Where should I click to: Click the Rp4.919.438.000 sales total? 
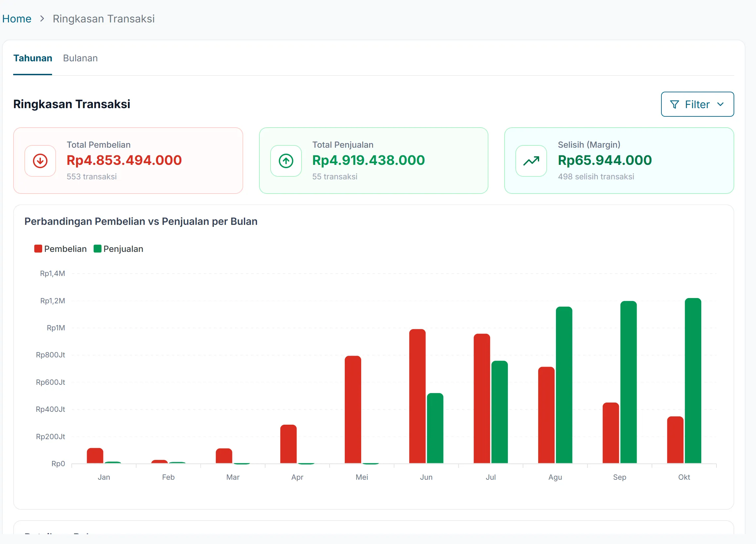click(369, 161)
